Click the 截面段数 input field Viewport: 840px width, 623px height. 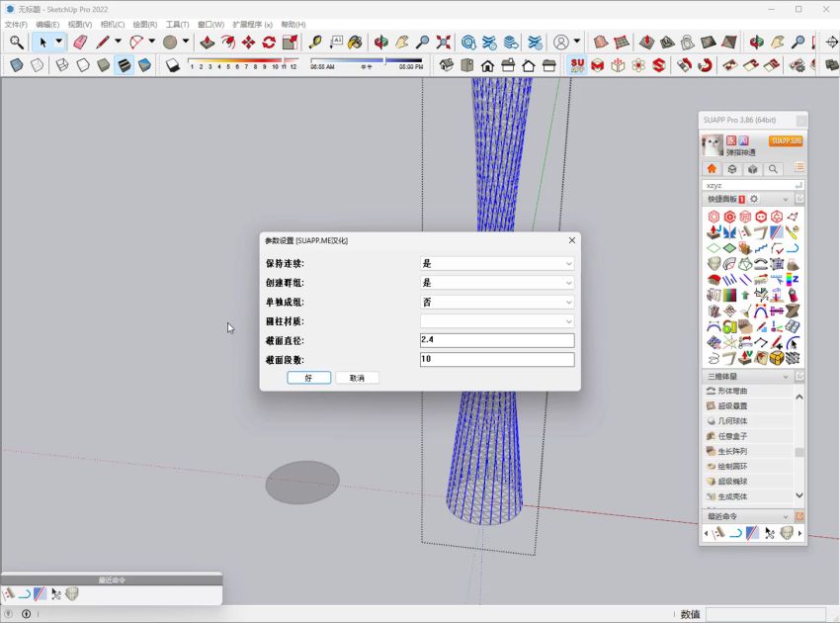tap(497, 359)
